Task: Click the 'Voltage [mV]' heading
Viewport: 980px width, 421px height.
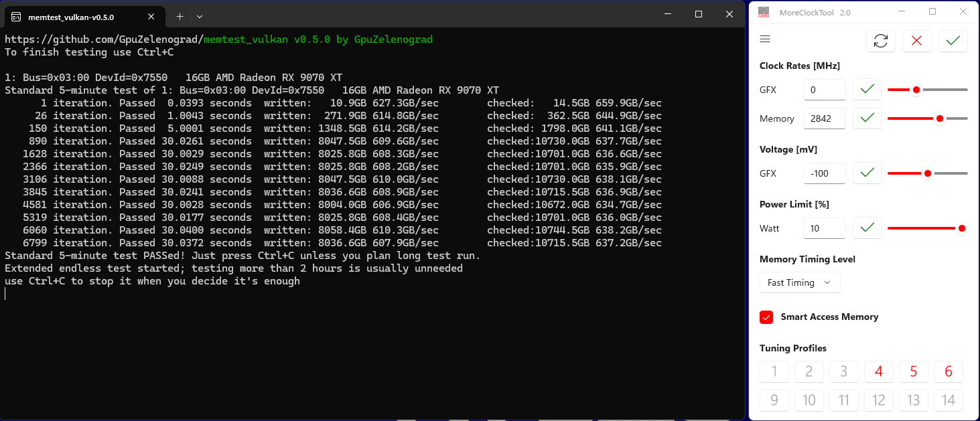Action: coord(788,149)
